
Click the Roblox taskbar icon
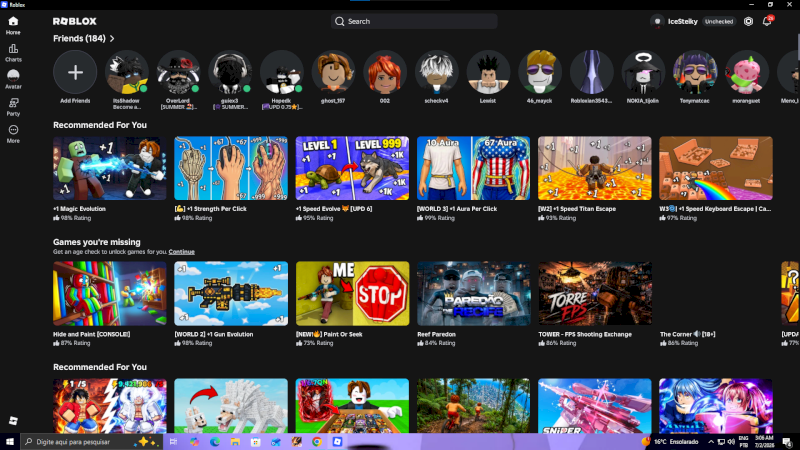pyautogui.click(x=337, y=442)
